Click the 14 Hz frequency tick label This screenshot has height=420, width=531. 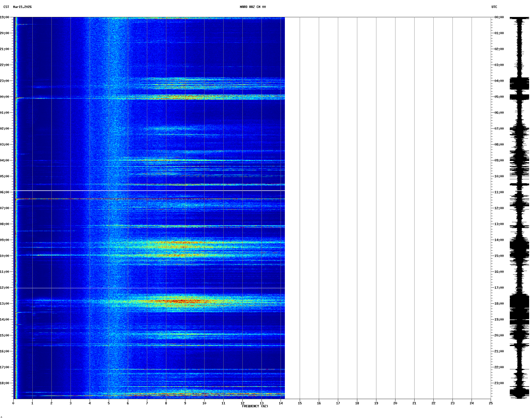coord(281,403)
